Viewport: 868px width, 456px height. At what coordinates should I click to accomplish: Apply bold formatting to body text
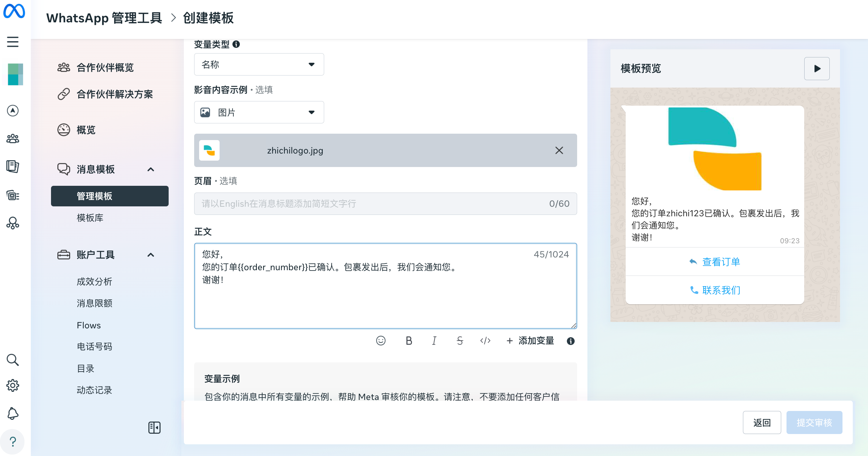click(409, 341)
